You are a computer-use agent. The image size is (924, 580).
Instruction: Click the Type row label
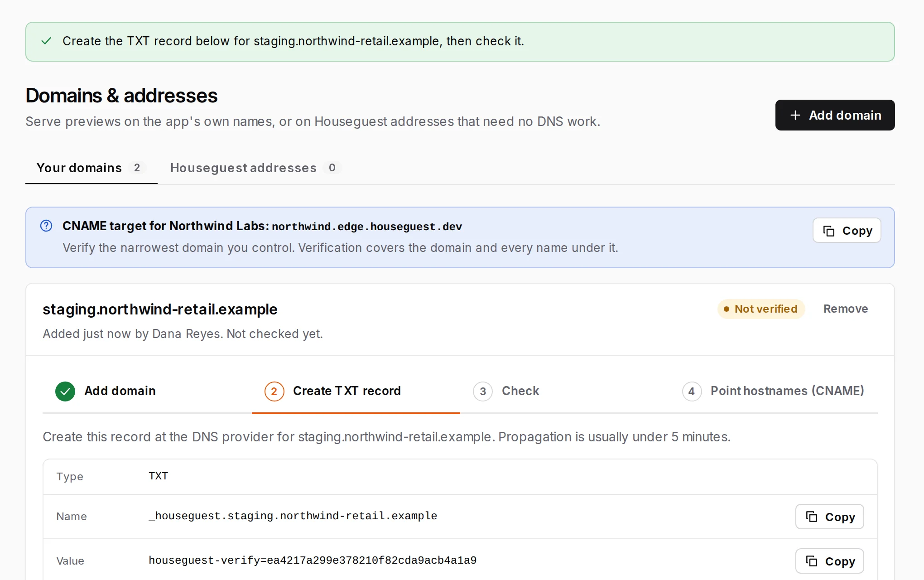tap(70, 477)
